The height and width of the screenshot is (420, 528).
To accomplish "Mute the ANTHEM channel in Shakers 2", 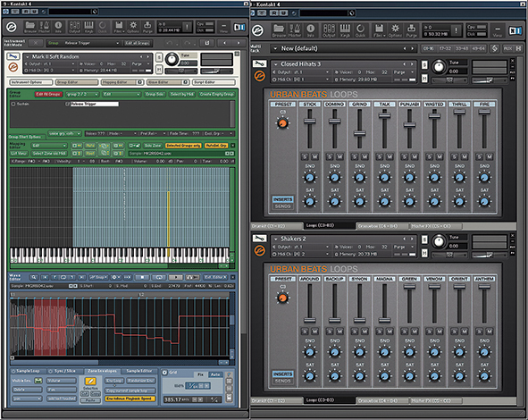I will (x=490, y=332).
